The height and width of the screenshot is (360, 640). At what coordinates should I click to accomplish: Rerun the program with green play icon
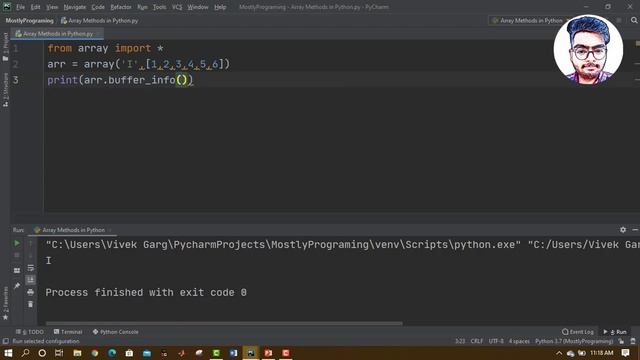pyautogui.click(x=17, y=243)
